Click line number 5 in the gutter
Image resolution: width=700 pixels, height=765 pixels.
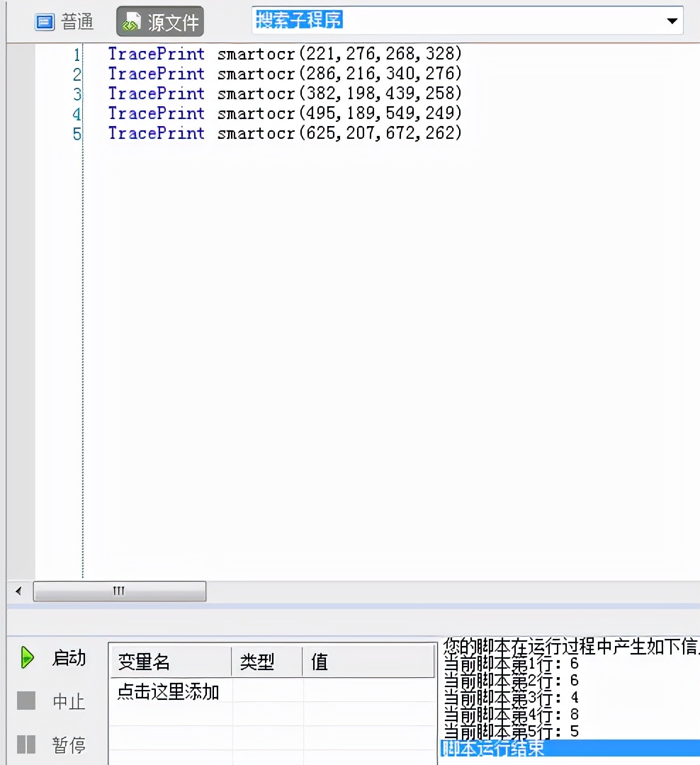point(77,134)
